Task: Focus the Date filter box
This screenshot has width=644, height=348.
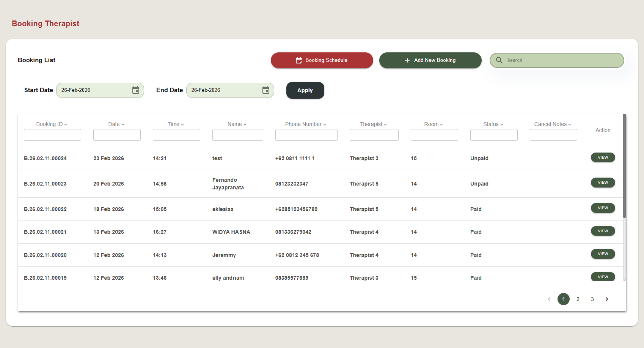Action: [x=117, y=135]
